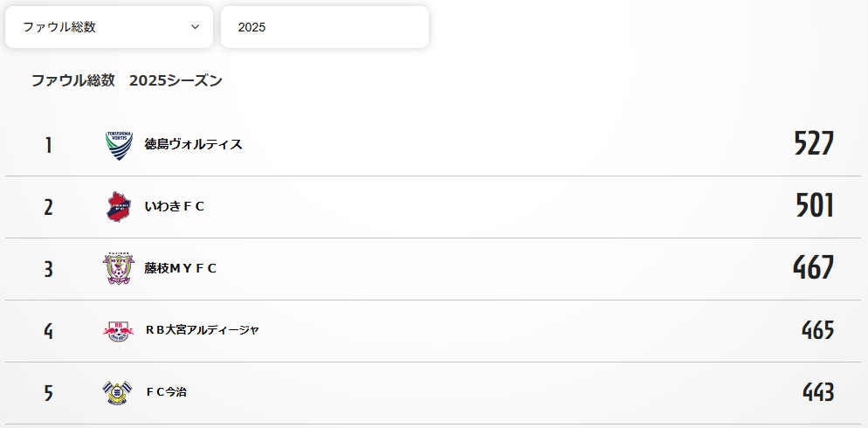868x428 pixels.
Task: Open the 徳島ヴォルティス team link
Action: (193, 145)
